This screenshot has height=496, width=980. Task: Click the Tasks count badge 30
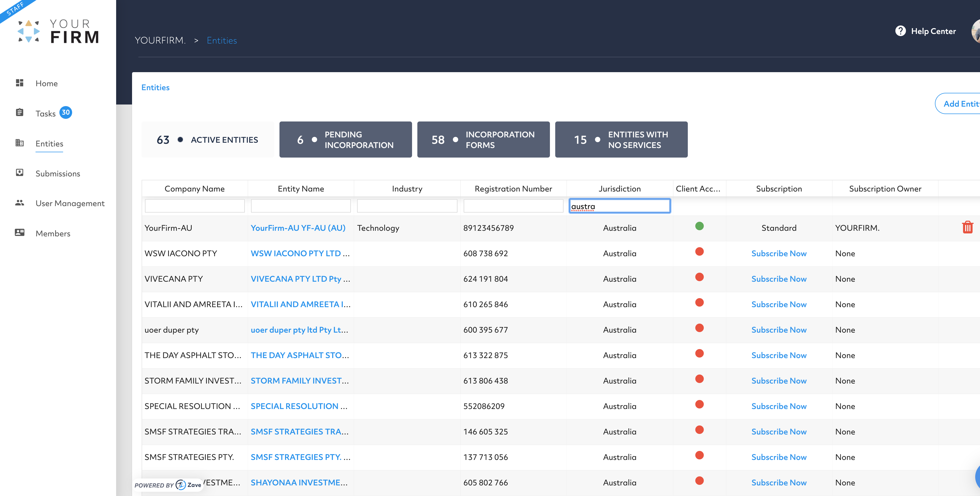click(x=66, y=112)
